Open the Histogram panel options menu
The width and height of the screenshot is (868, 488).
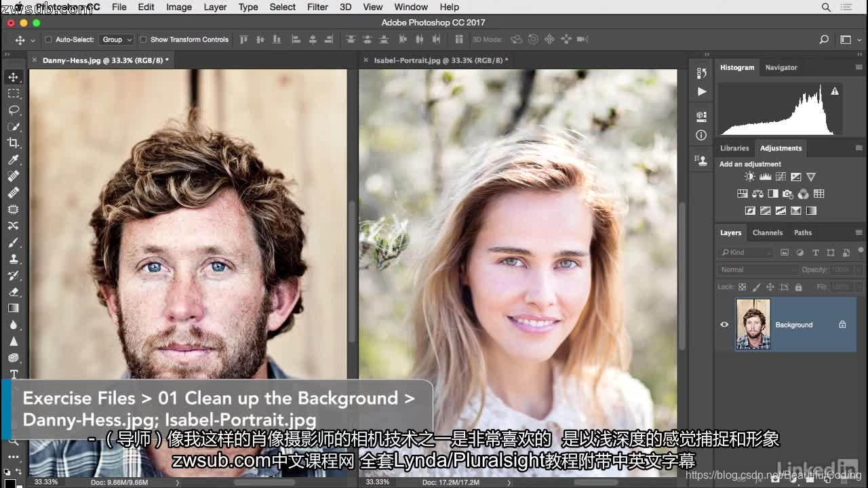coord(859,68)
